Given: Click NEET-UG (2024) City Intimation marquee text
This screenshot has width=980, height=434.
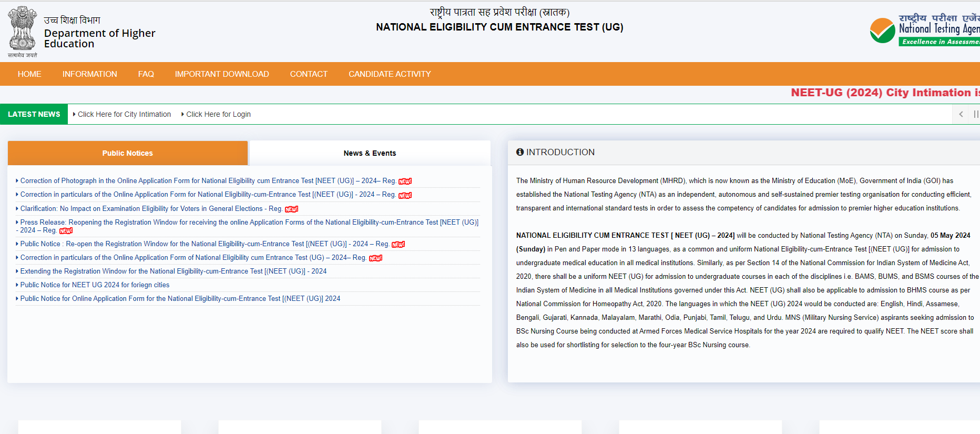Looking at the screenshot, I should tap(885, 93).
